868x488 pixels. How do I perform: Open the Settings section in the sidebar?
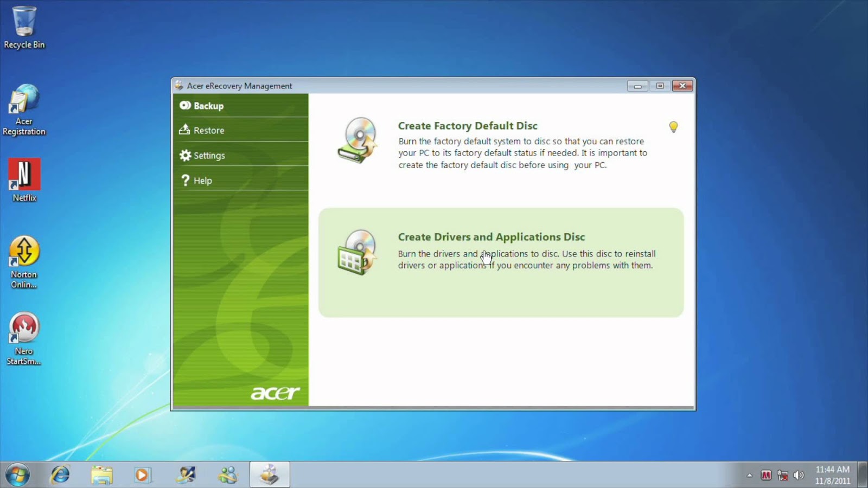pos(241,155)
